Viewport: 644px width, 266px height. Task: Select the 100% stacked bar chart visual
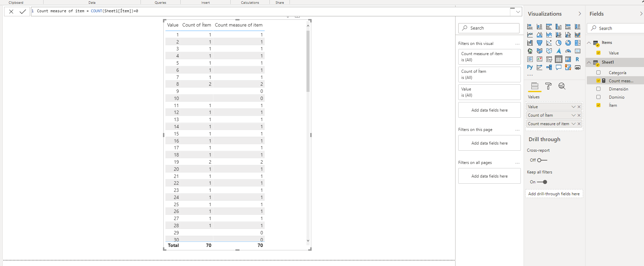click(568, 27)
